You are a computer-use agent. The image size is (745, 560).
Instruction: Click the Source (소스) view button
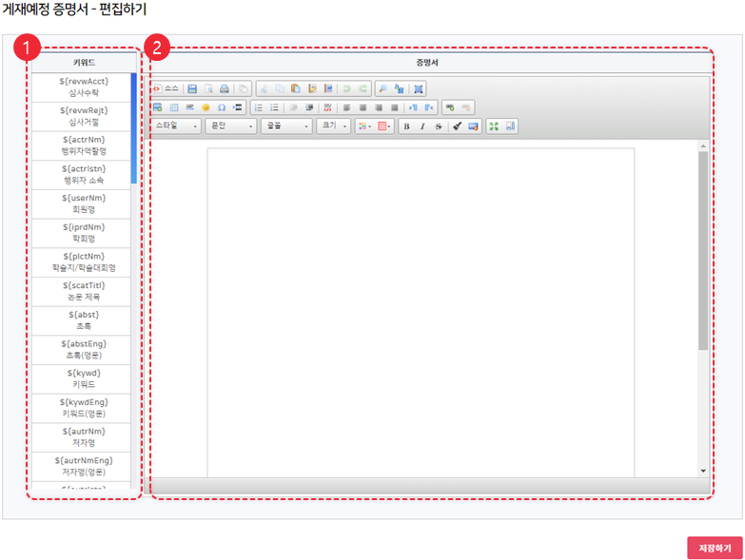coord(166,88)
